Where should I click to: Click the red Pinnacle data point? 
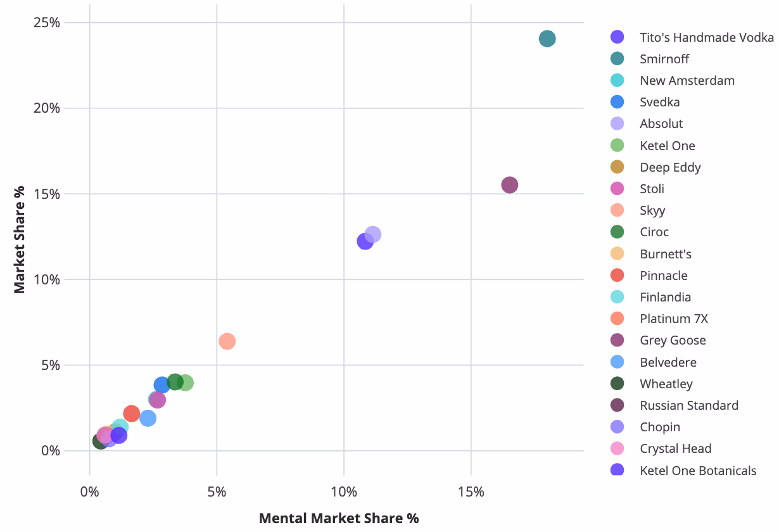[131, 414]
